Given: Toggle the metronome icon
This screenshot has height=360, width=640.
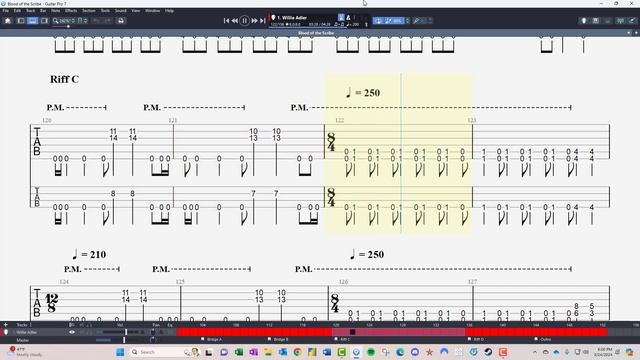Looking at the screenshot, I should coord(348,18).
